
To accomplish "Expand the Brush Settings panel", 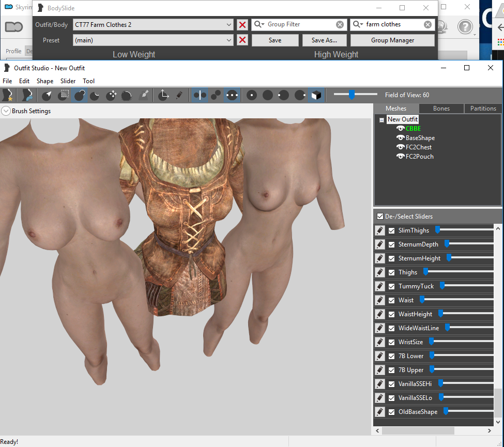I will pyautogui.click(x=6, y=111).
